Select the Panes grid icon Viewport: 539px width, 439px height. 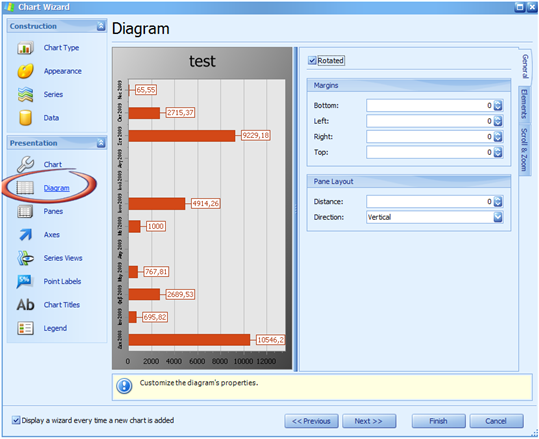coord(25,211)
